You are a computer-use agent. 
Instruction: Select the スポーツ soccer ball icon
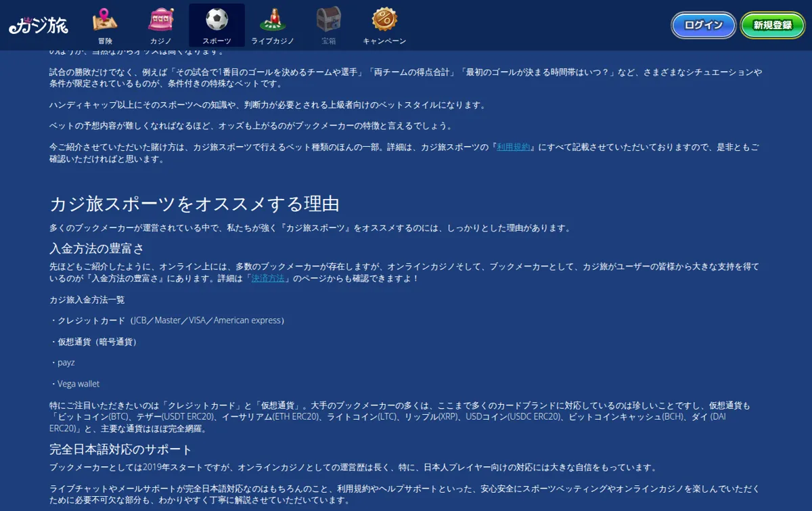click(x=217, y=20)
